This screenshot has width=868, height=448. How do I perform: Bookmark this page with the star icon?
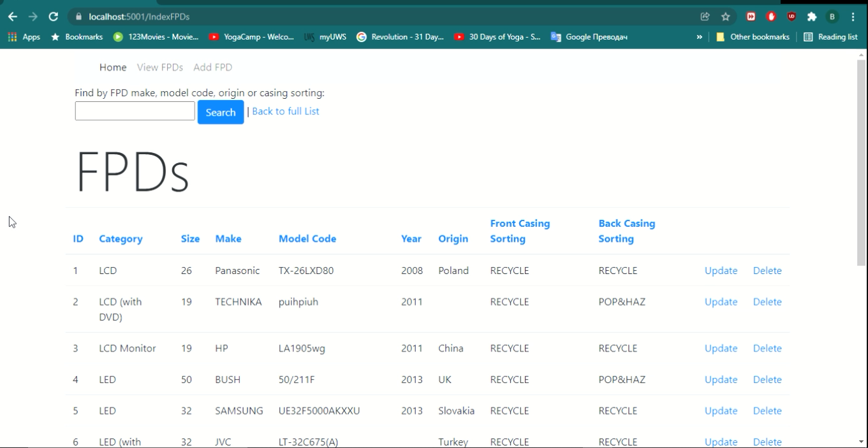[725, 17]
